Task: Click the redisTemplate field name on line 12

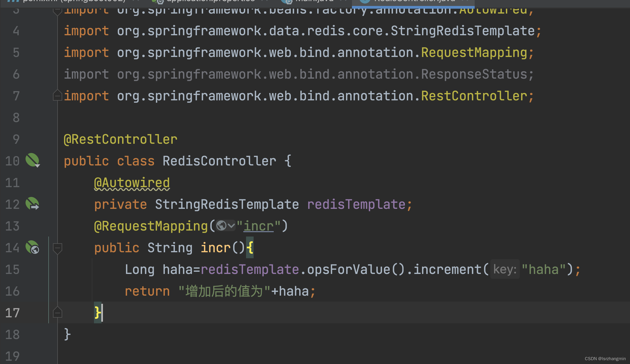Action: coord(356,204)
